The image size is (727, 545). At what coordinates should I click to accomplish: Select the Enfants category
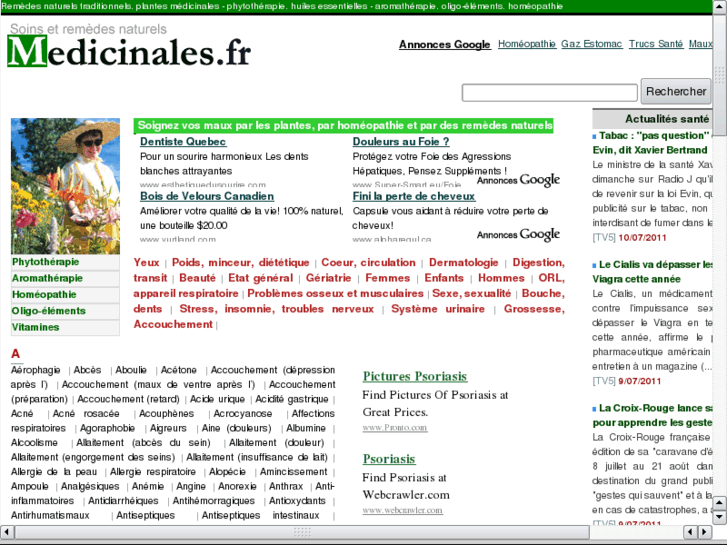(444, 278)
